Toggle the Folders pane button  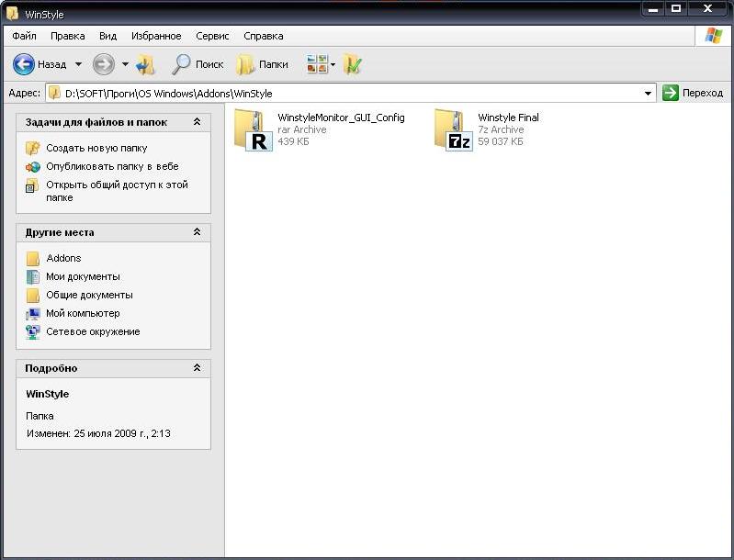pyautogui.click(x=262, y=64)
